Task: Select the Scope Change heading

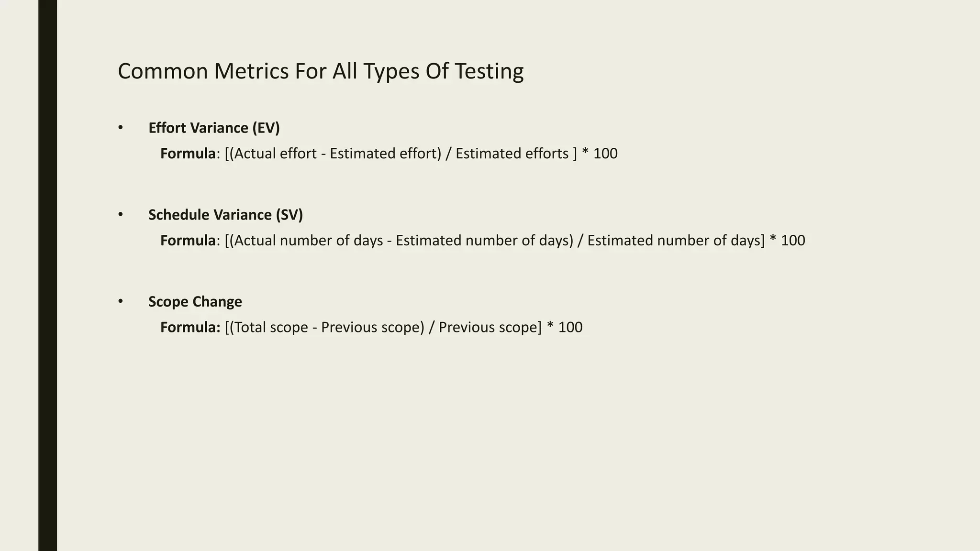Action: (x=195, y=302)
